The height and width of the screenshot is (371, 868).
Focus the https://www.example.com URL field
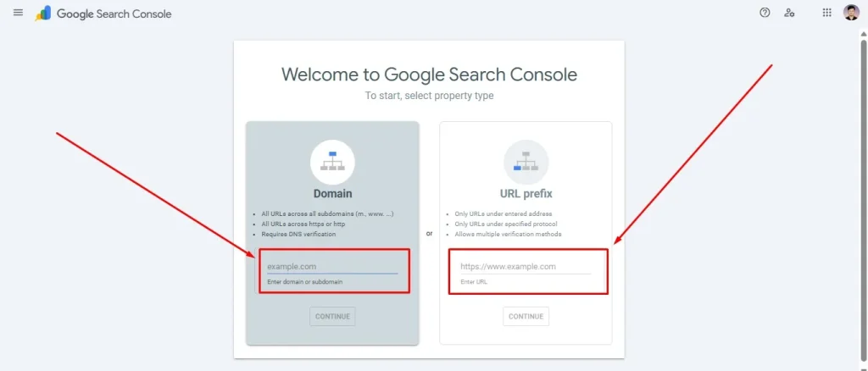[525, 266]
